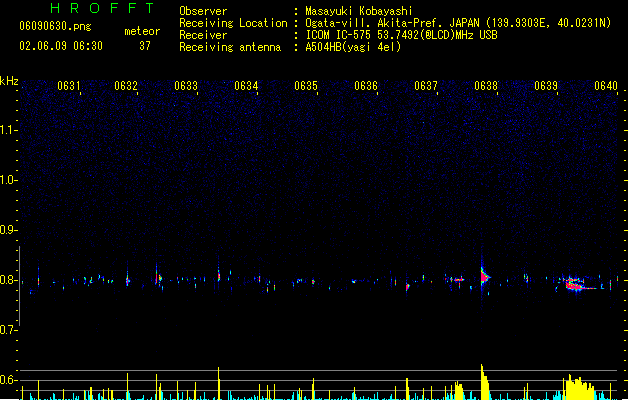Click time marker 0640

click(x=606, y=86)
